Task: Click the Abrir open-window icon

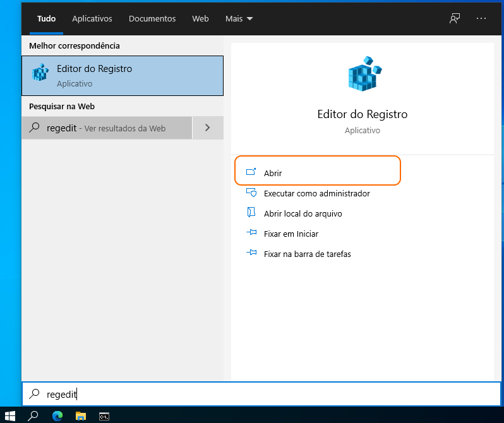Action: [x=251, y=172]
